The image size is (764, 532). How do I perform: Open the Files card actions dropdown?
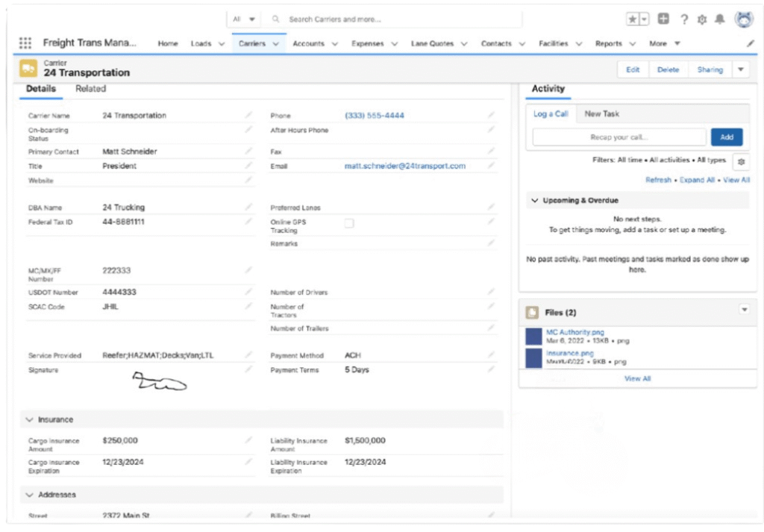[x=744, y=309]
